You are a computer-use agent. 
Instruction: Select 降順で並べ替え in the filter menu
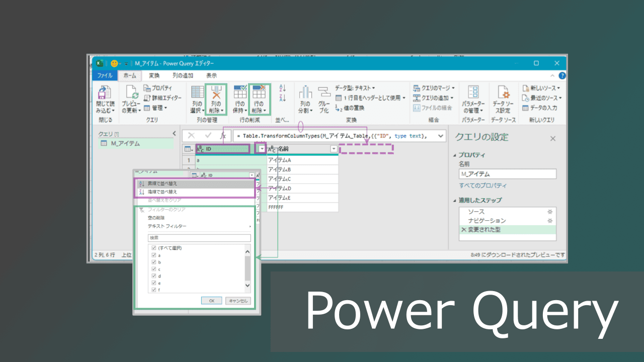coord(162,192)
